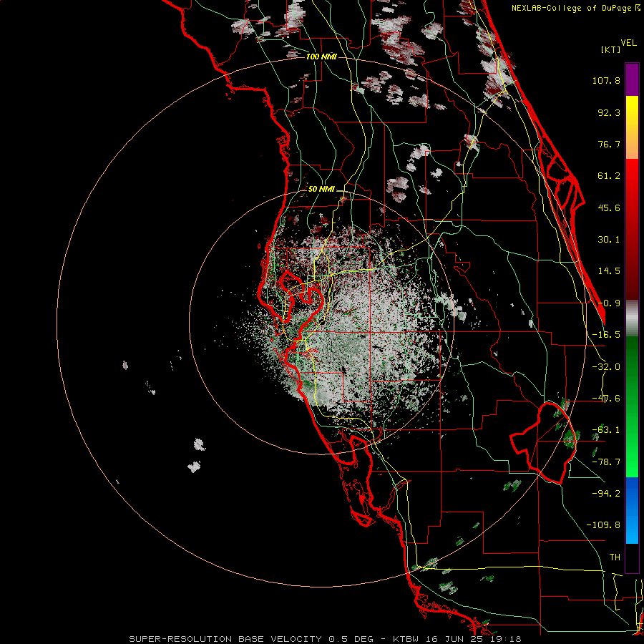Viewport: 644px width, 644px height.
Task: Click the TH label on the legend
Action: click(x=615, y=557)
